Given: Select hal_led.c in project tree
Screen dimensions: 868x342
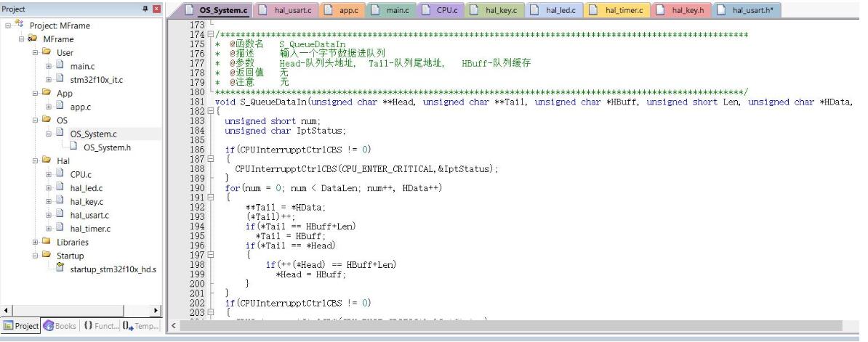Looking at the screenshot, I should 87,188.
